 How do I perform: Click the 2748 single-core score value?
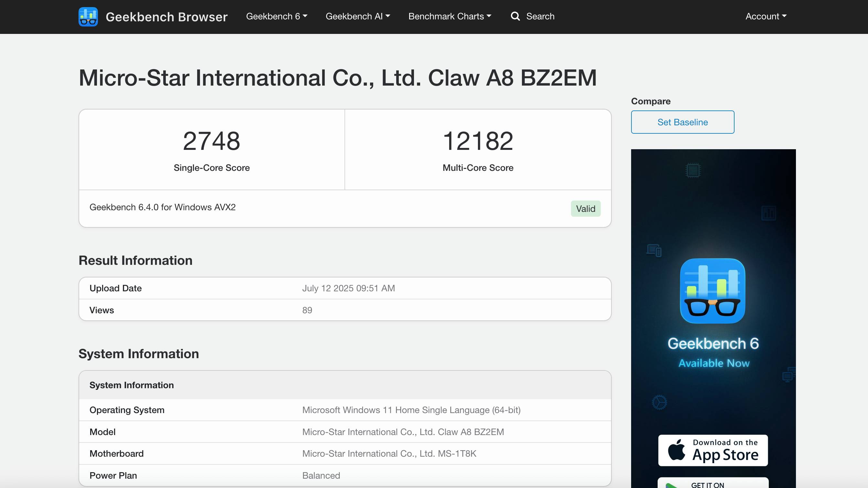(212, 141)
